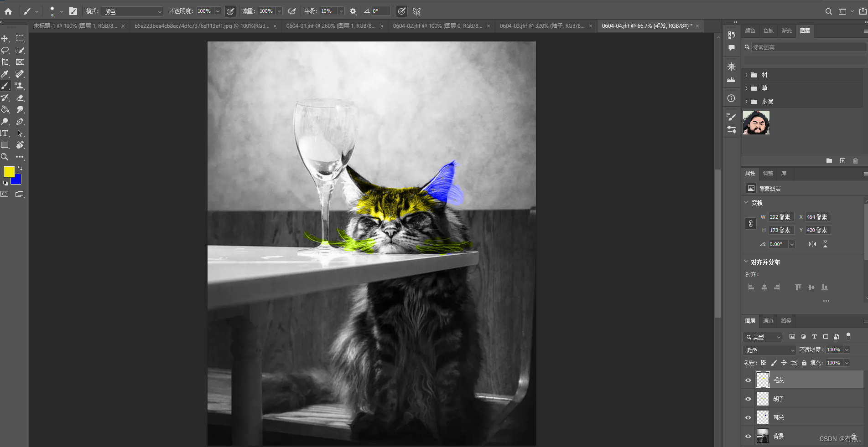Select the Frame tool
868x447 pixels.
click(x=20, y=62)
